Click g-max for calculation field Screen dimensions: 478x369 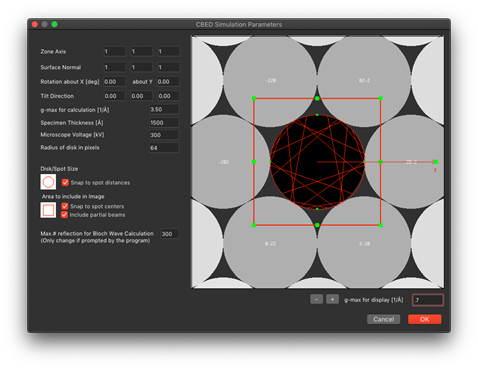(164, 109)
